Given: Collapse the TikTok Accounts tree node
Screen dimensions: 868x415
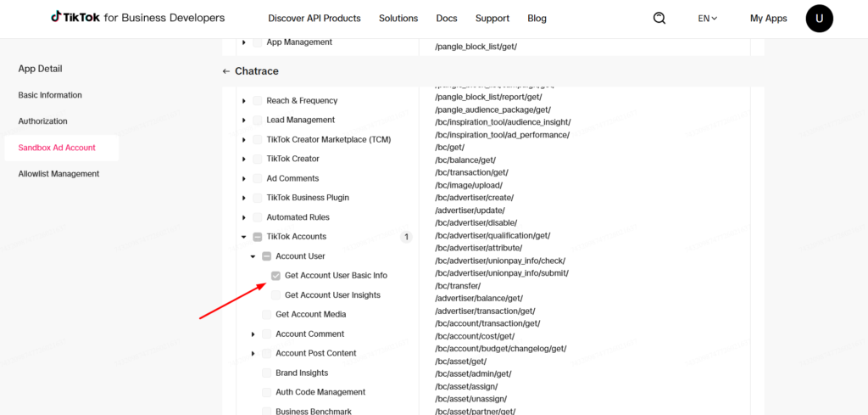Looking at the screenshot, I should 244,237.
